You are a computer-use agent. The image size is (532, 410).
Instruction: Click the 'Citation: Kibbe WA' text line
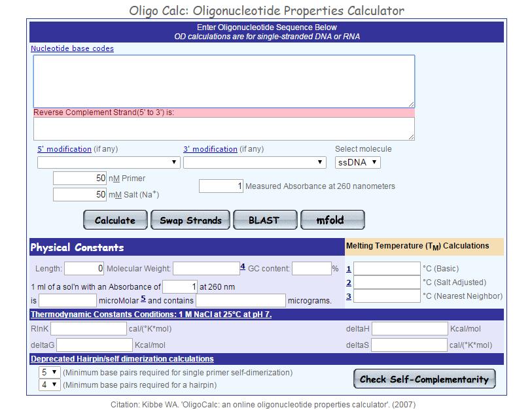point(263,405)
